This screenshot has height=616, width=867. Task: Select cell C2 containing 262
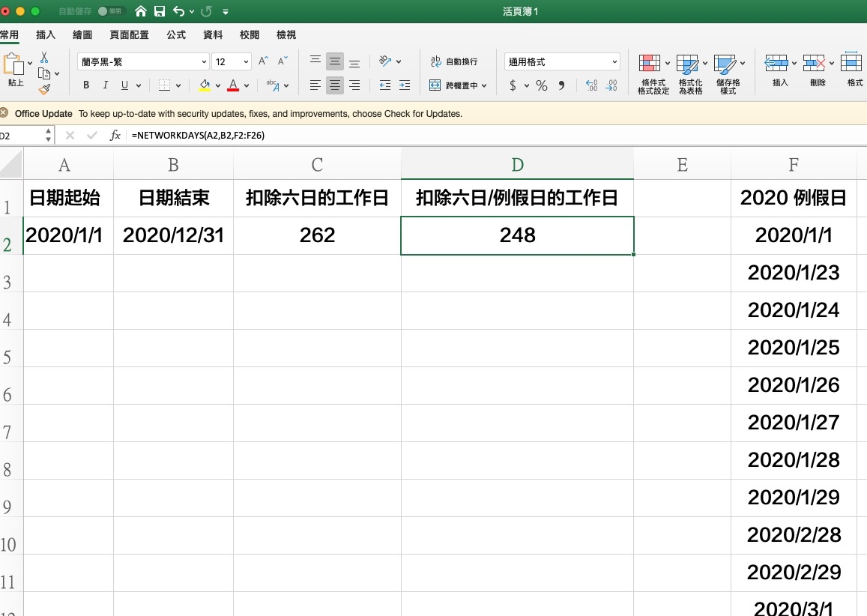[317, 235]
